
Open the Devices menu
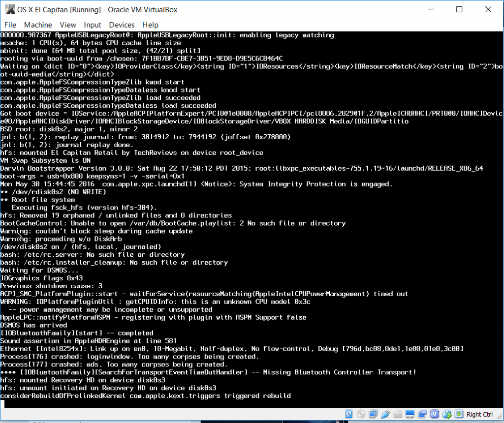pos(122,25)
